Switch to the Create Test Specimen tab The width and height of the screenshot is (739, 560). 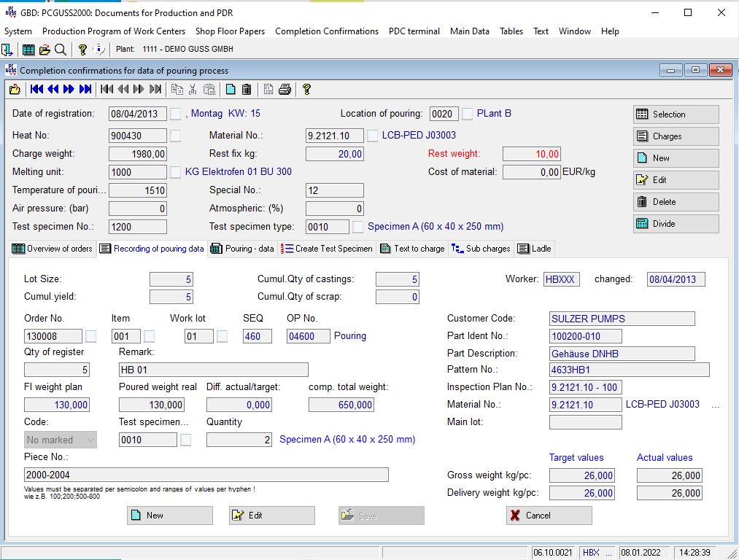(x=327, y=249)
